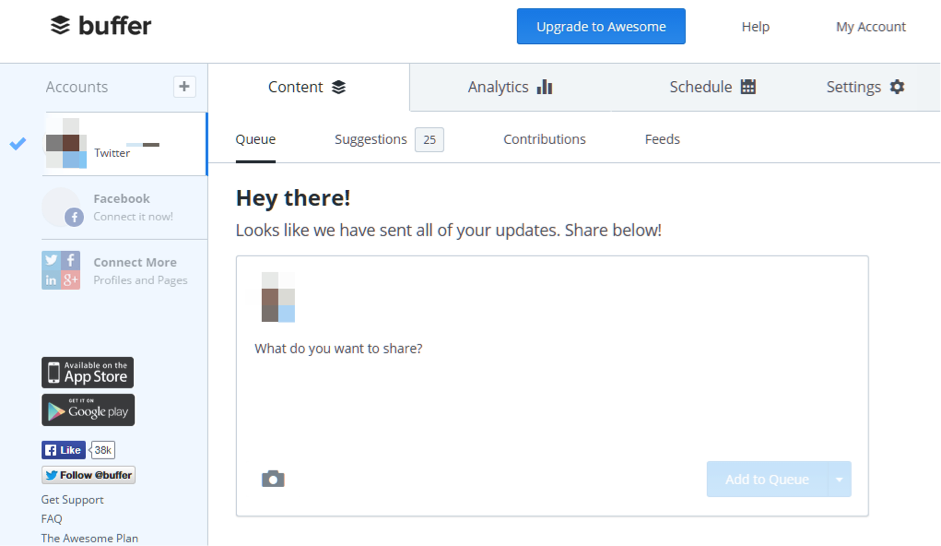Open the Analytics tab

click(510, 87)
